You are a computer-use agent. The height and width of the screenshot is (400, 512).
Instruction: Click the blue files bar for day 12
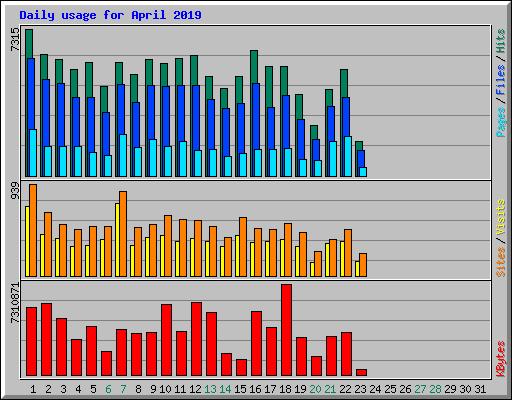196,117
